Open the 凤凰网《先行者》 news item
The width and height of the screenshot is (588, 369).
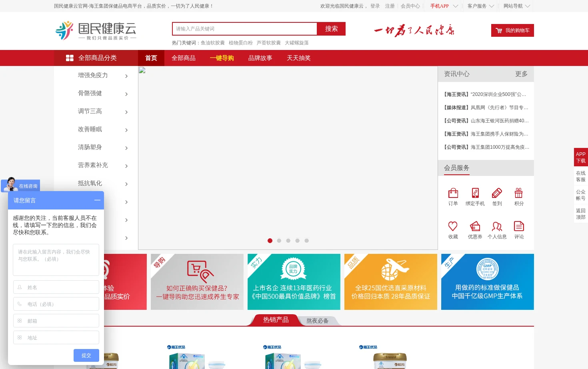pos(486,108)
